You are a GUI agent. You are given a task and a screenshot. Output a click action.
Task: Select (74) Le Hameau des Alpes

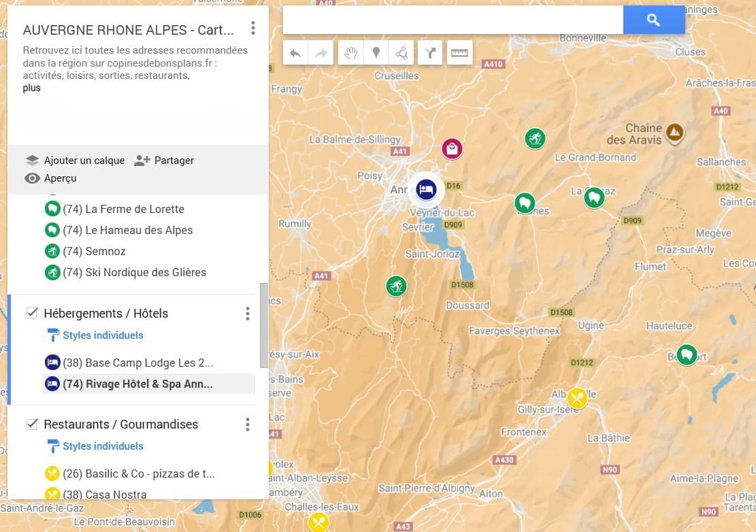point(128,231)
